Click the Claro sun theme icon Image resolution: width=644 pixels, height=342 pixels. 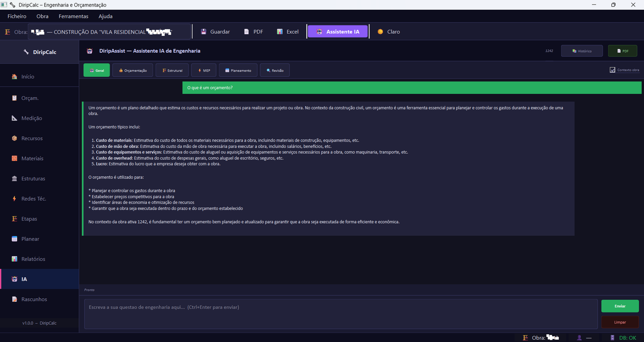pyautogui.click(x=380, y=32)
